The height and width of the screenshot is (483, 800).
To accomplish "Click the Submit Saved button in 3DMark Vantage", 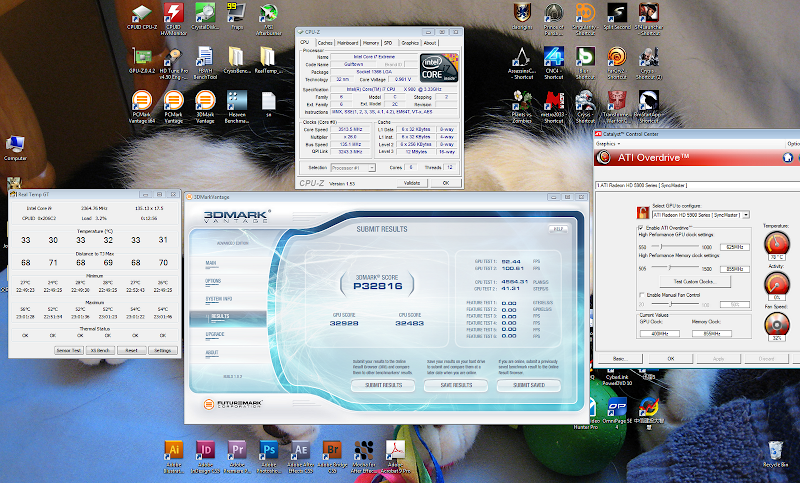I will click(x=529, y=385).
